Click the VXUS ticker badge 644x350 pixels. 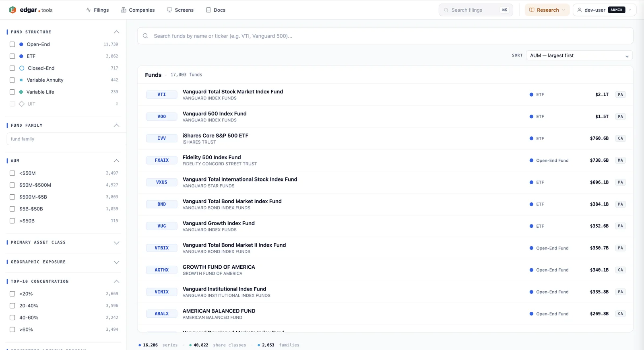coord(161,182)
